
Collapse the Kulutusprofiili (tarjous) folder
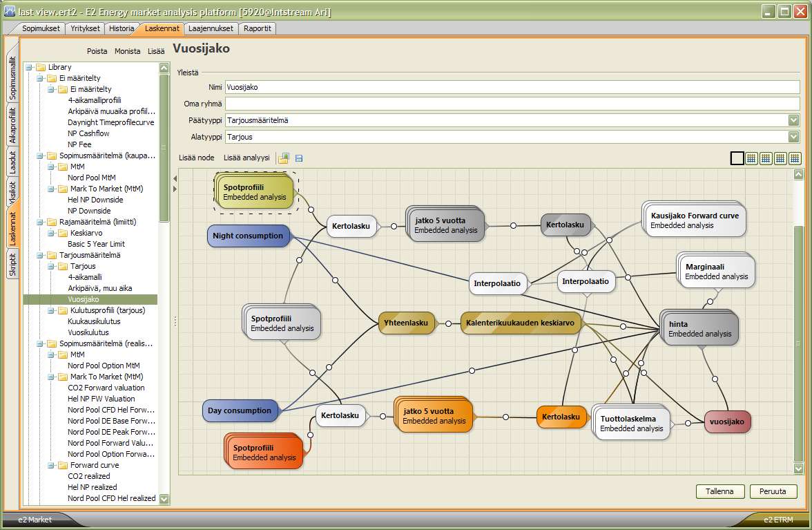click(x=51, y=311)
